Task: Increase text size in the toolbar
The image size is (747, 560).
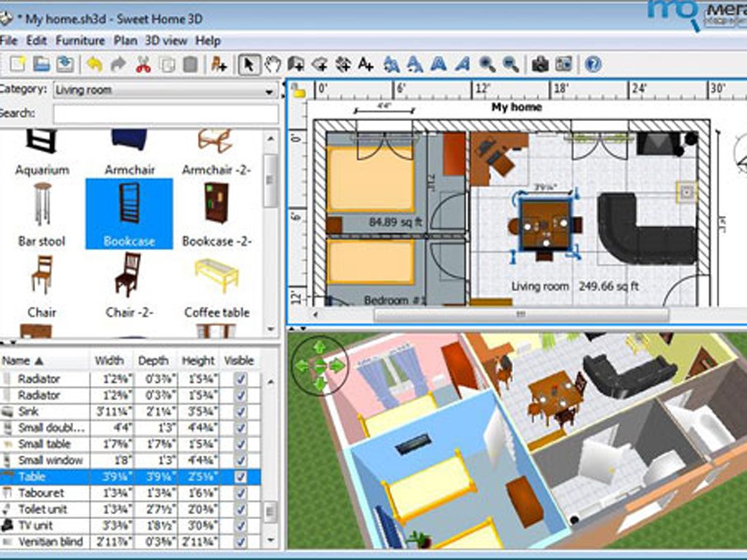Action: coord(392,64)
